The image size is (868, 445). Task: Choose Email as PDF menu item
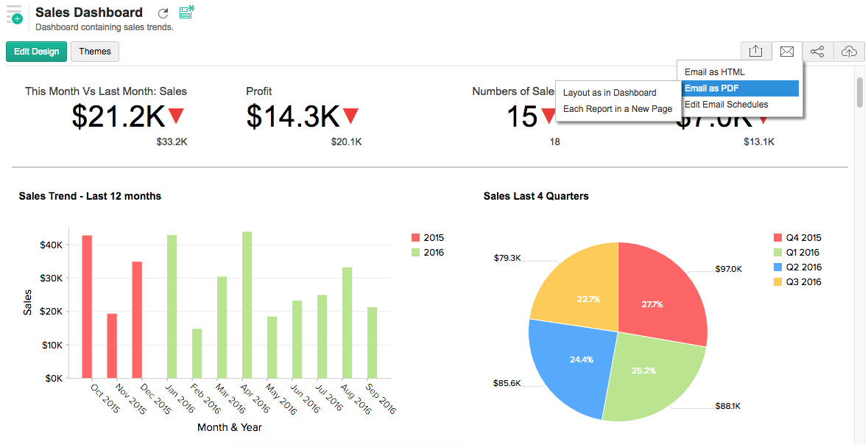click(711, 88)
